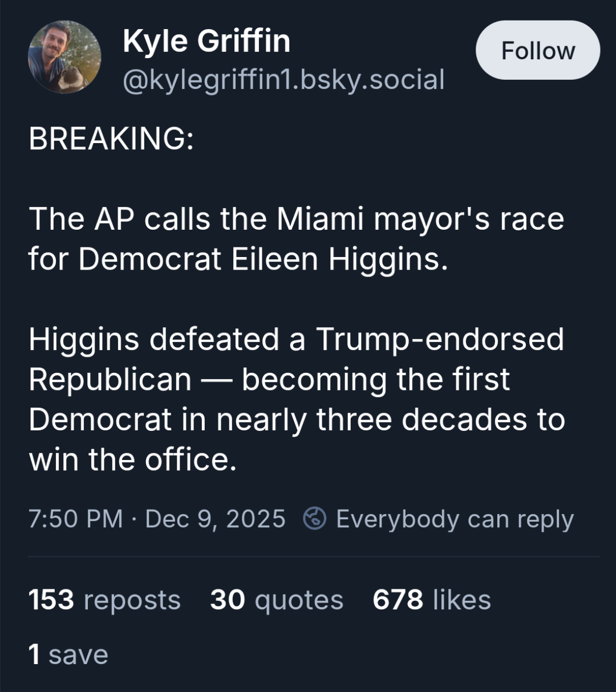
Task: Click the "Higgins defeated a Trump-endorsed" line
Action: tap(296, 339)
